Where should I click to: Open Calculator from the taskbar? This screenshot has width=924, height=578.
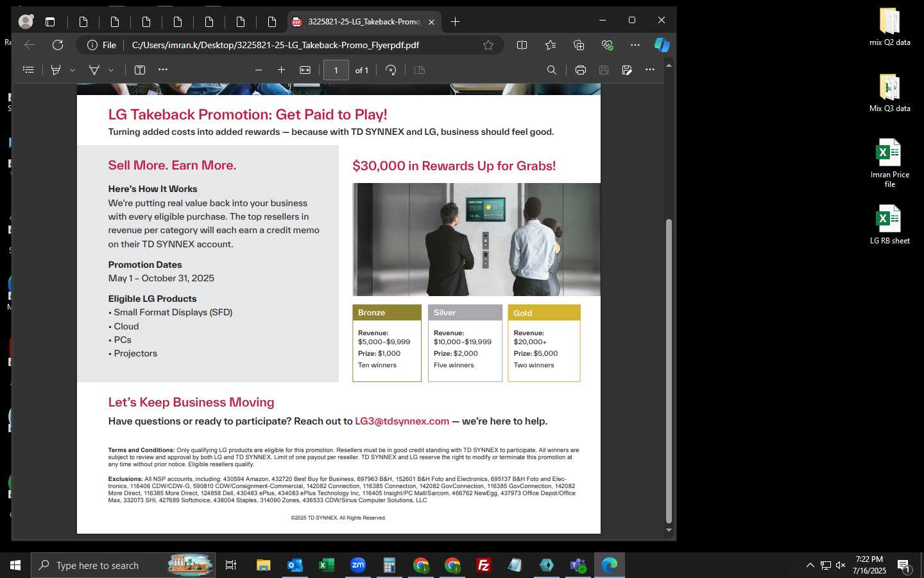click(389, 565)
